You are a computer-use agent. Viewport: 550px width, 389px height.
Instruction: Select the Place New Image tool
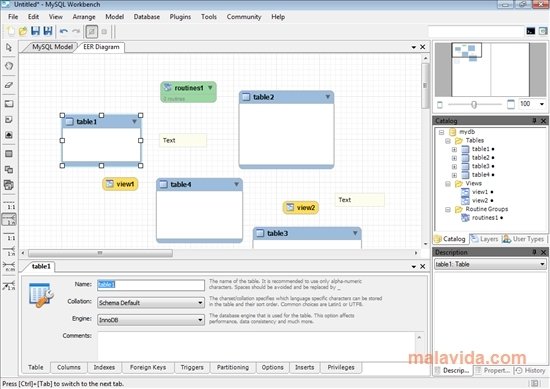click(x=9, y=135)
